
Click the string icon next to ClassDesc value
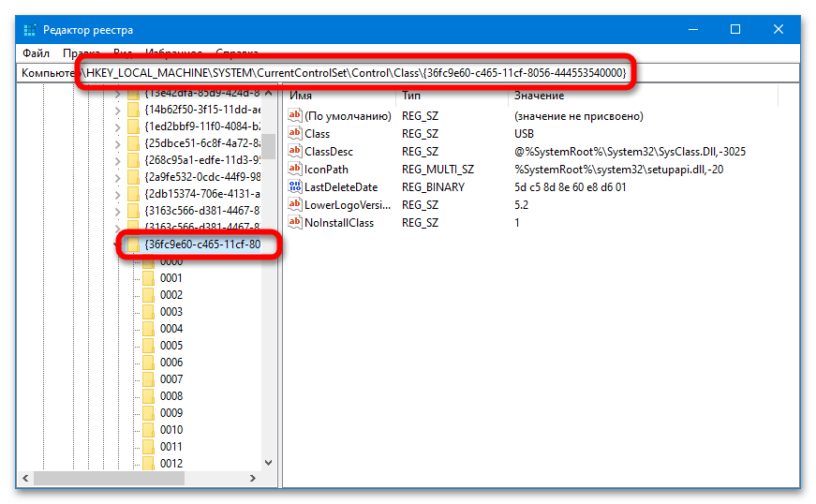pyautogui.click(x=296, y=151)
